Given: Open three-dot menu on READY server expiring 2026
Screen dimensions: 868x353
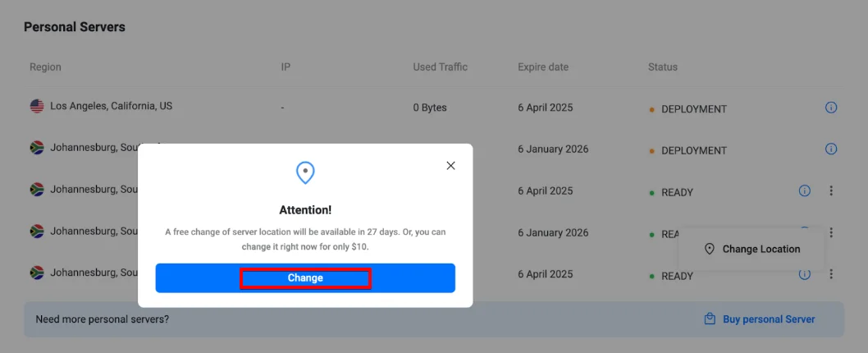Looking at the screenshot, I should pyautogui.click(x=831, y=232).
